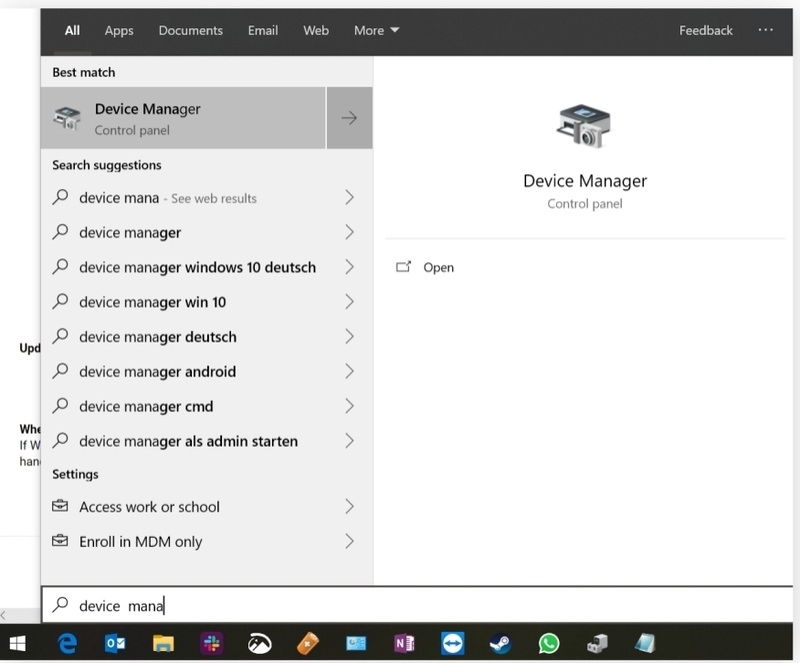Image resolution: width=800 pixels, height=663 pixels.
Task: Select 'device manager win 10' suggestion text
Action: pyautogui.click(x=153, y=302)
